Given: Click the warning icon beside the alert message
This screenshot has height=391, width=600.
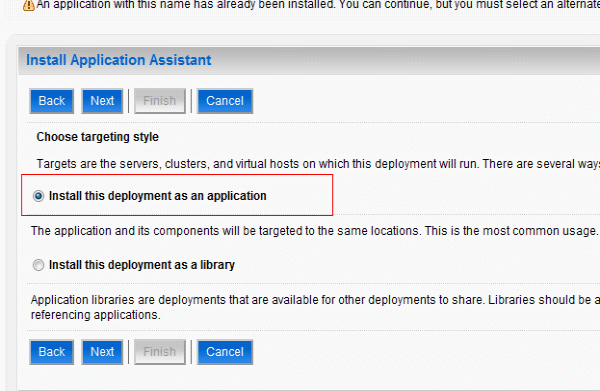Looking at the screenshot, I should (x=29, y=5).
